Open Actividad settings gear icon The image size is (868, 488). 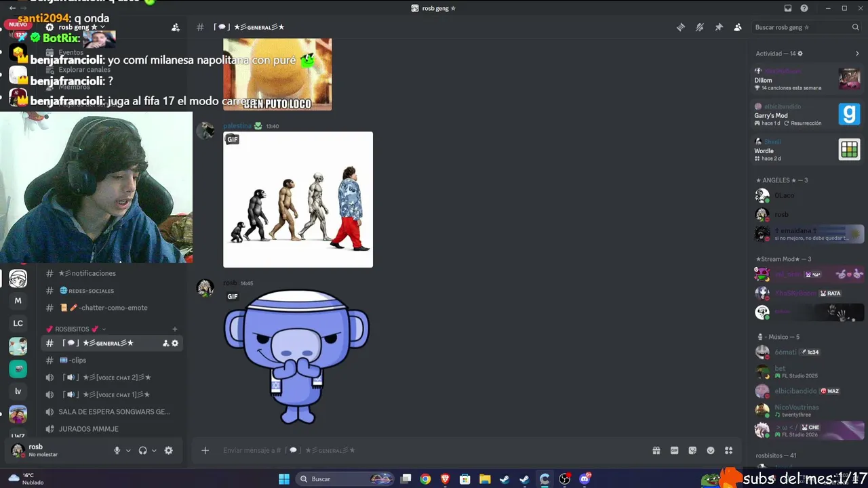(x=800, y=54)
